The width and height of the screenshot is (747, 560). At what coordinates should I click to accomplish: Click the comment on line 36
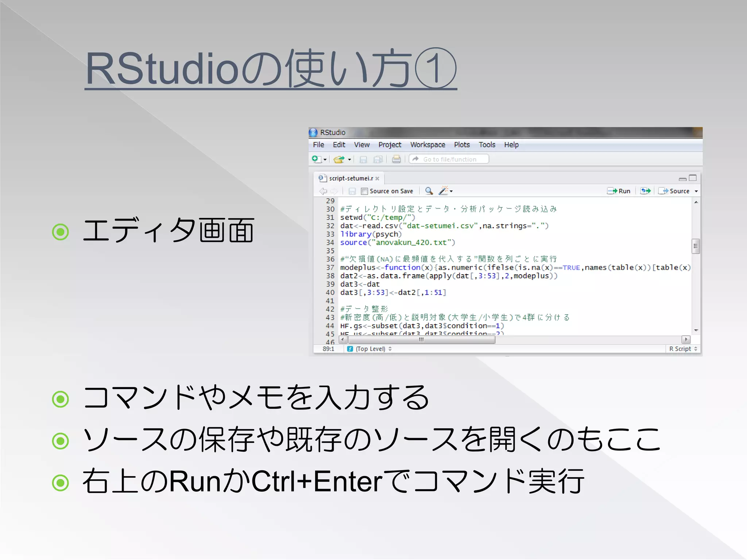[x=448, y=259]
